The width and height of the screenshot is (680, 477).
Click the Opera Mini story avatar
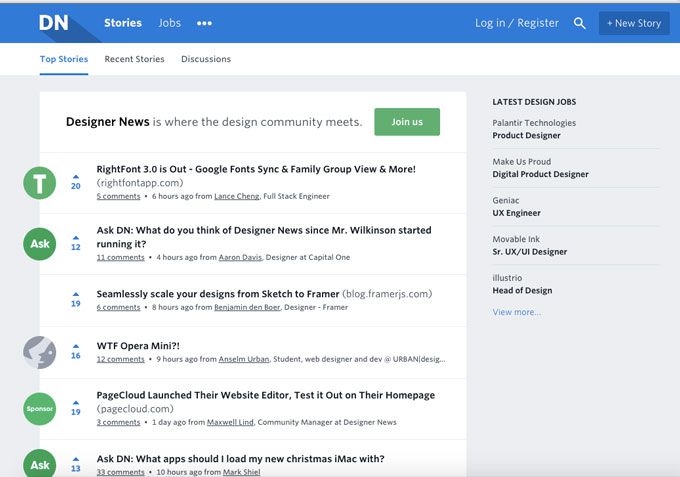coord(39,353)
